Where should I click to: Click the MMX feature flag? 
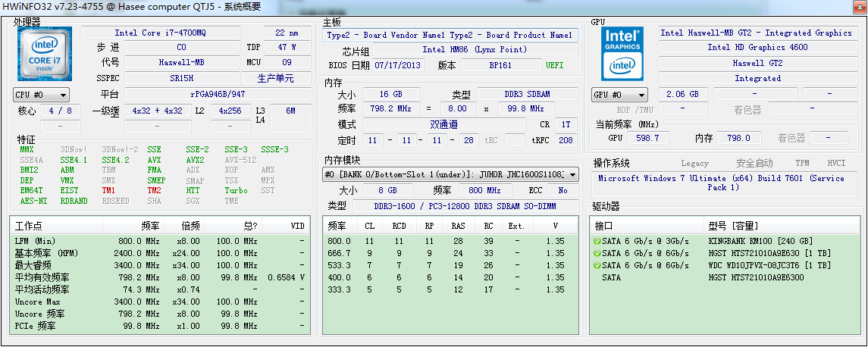(27, 149)
